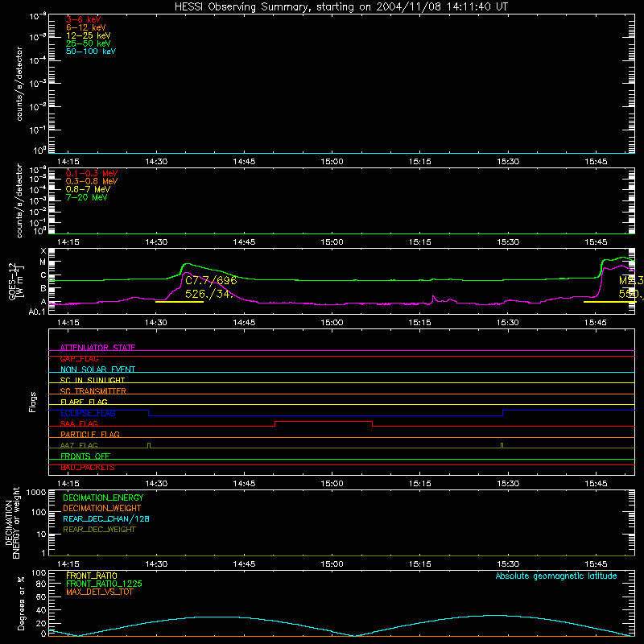The width and height of the screenshot is (644, 644).
Task: Click the 14:45 tick under the Flags panel
Action: pyautogui.click(x=244, y=484)
